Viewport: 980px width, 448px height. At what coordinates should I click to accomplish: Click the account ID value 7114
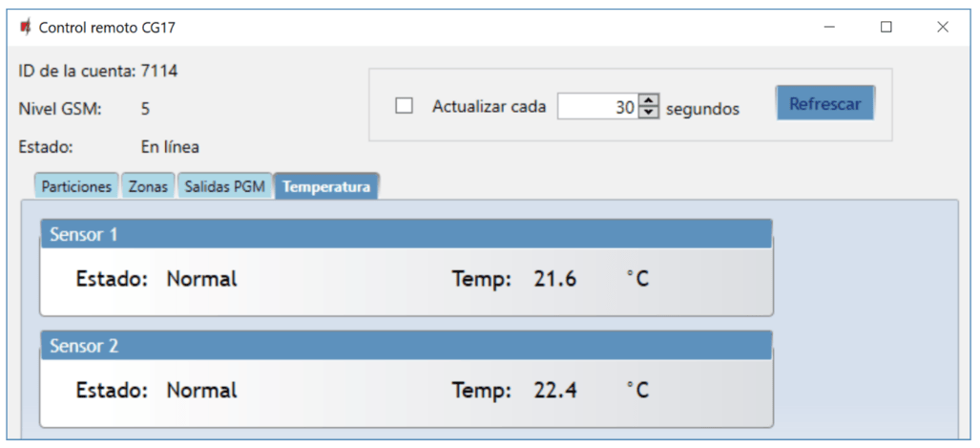point(159,71)
